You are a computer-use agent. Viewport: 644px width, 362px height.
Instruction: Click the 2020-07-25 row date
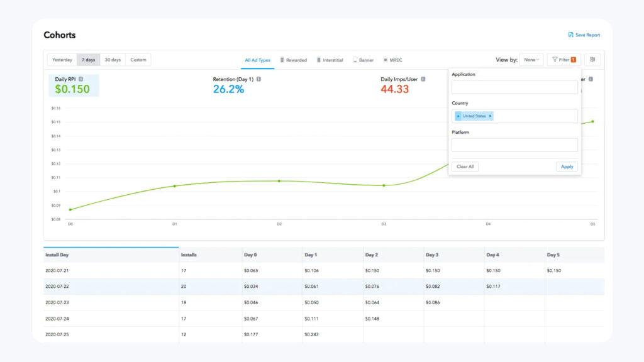pyautogui.click(x=57, y=334)
